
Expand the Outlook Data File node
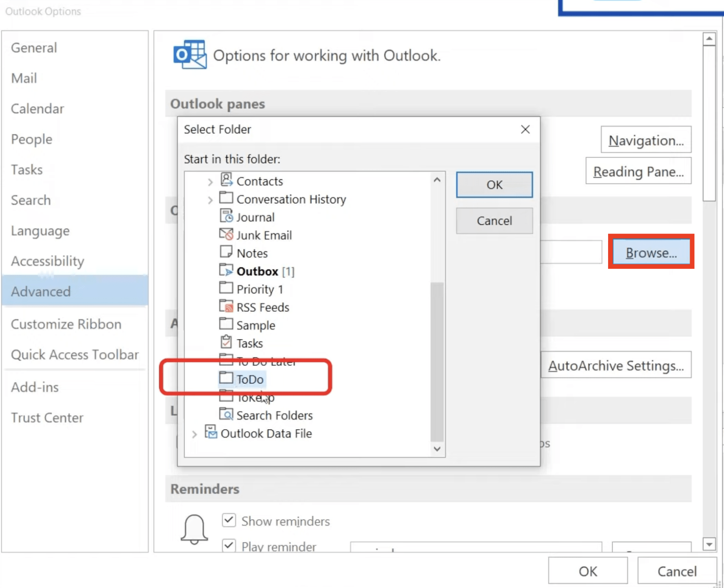point(194,434)
